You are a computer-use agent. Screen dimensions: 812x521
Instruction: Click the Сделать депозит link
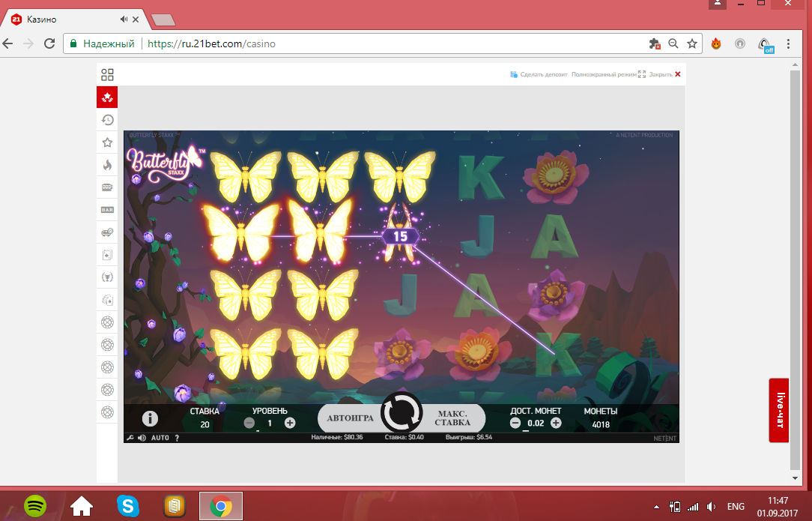click(539, 75)
